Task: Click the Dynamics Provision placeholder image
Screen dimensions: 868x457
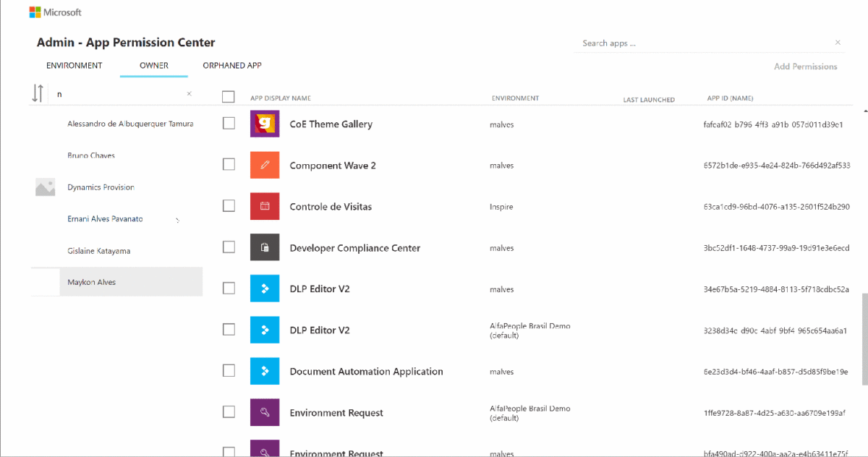Action: point(45,187)
